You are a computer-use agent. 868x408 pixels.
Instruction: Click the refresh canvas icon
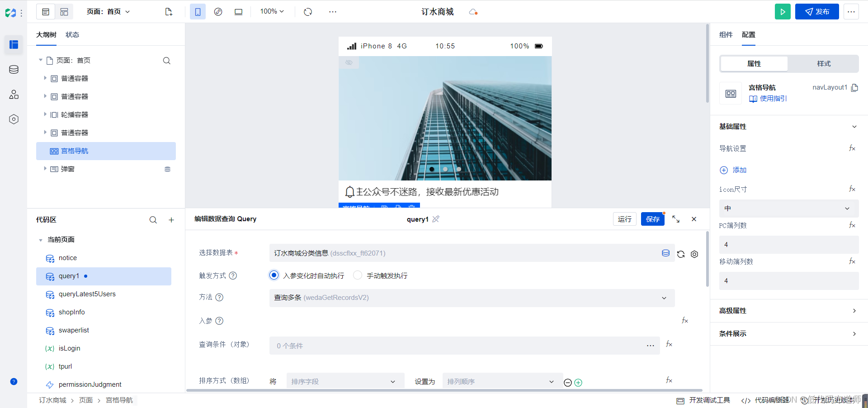coord(308,12)
